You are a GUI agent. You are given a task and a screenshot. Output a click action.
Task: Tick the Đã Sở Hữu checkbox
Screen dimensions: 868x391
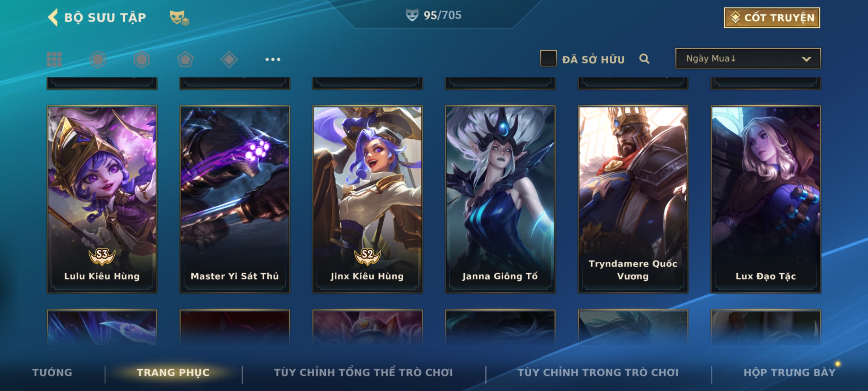pyautogui.click(x=548, y=59)
